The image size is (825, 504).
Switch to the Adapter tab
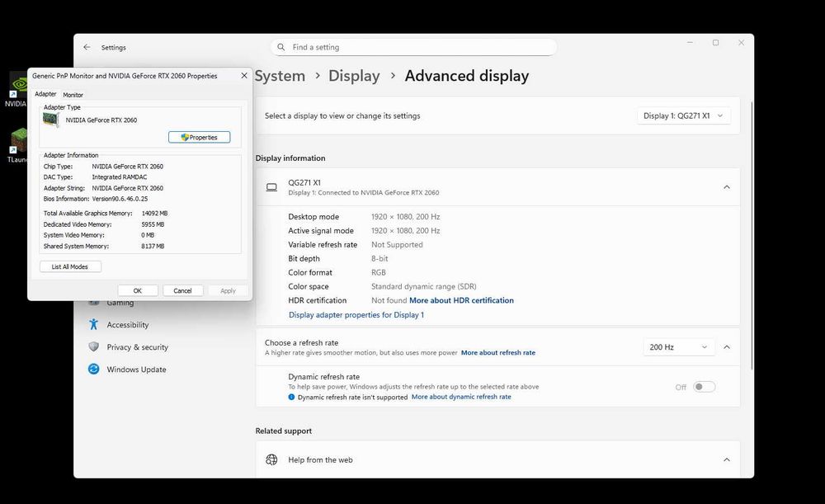tap(45, 94)
